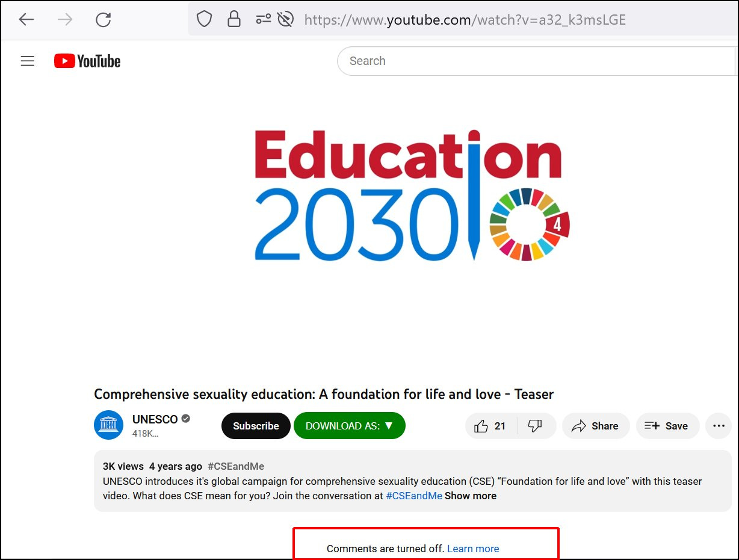This screenshot has width=739, height=560.
Task: Focus the YouTube Search field
Action: point(536,61)
